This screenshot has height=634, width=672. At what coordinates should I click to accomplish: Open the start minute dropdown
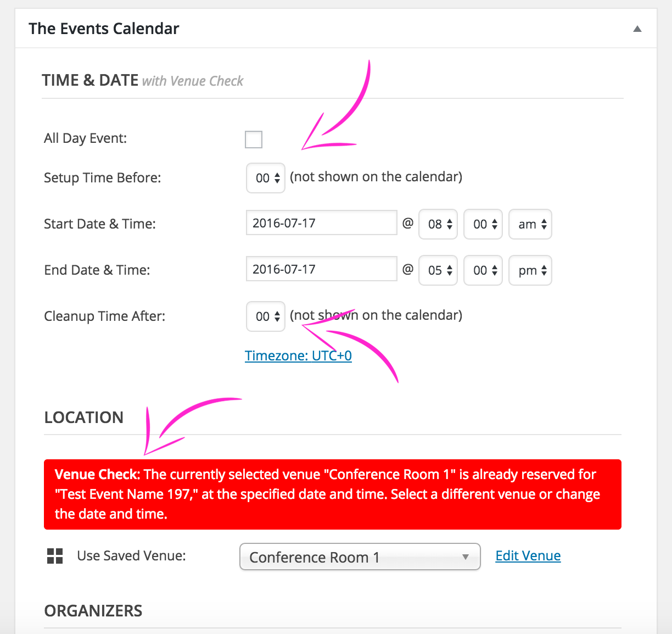tap(483, 224)
